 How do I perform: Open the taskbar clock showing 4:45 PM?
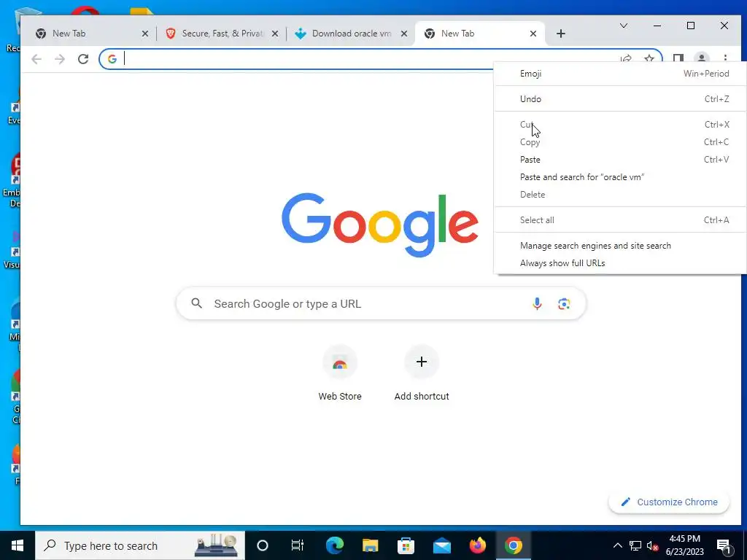[x=684, y=545]
